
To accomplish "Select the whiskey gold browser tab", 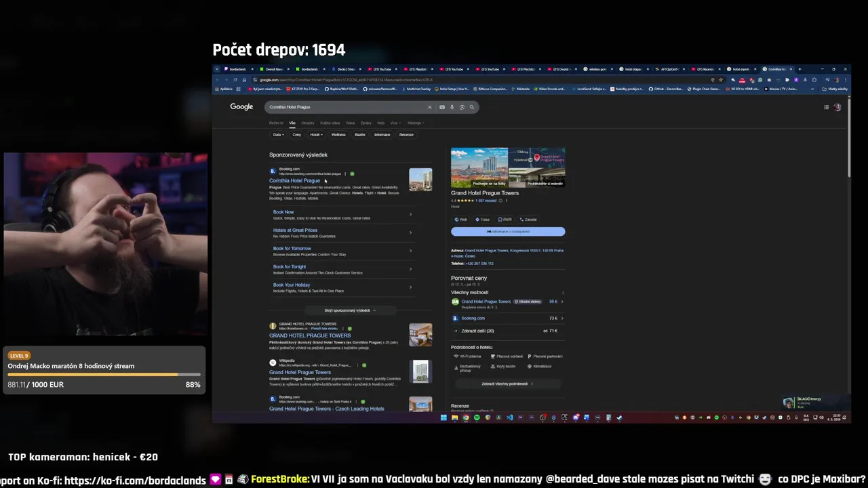I will 597,69.
